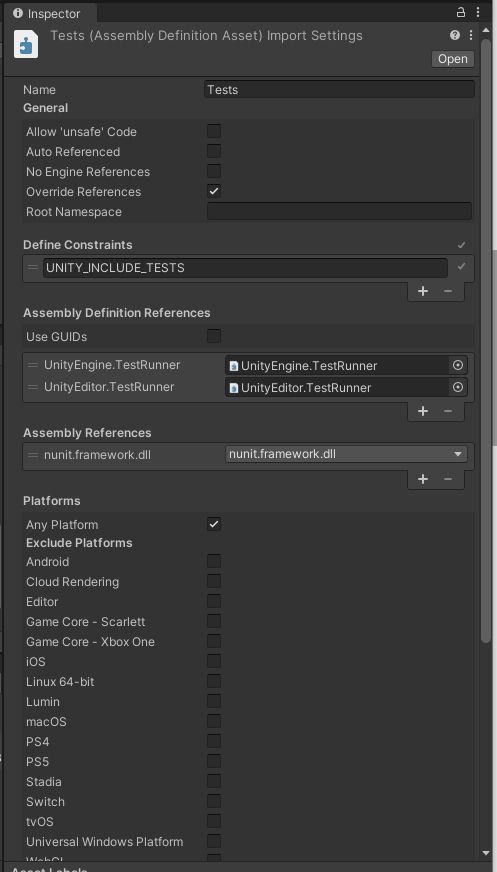Exclude Linux 64-bit platform
This screenshot has width=497, height=872.
point(214,681)
